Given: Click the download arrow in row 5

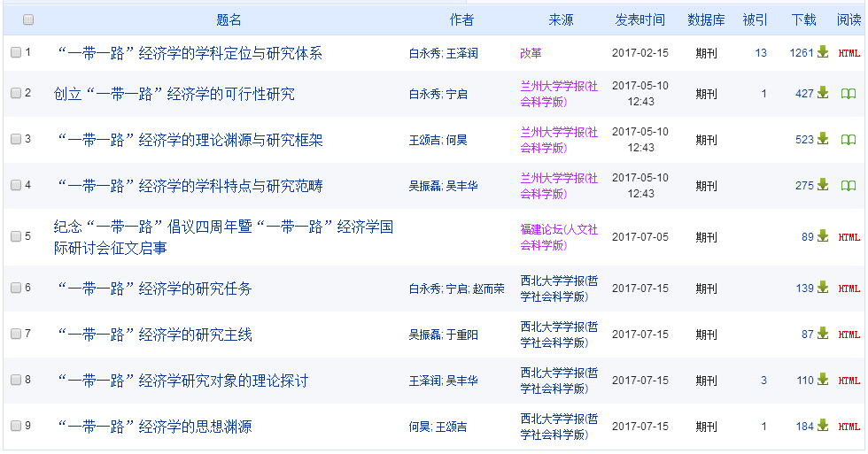Looking at the screenshot, I should pyautogui.click(x=823, y=237).
